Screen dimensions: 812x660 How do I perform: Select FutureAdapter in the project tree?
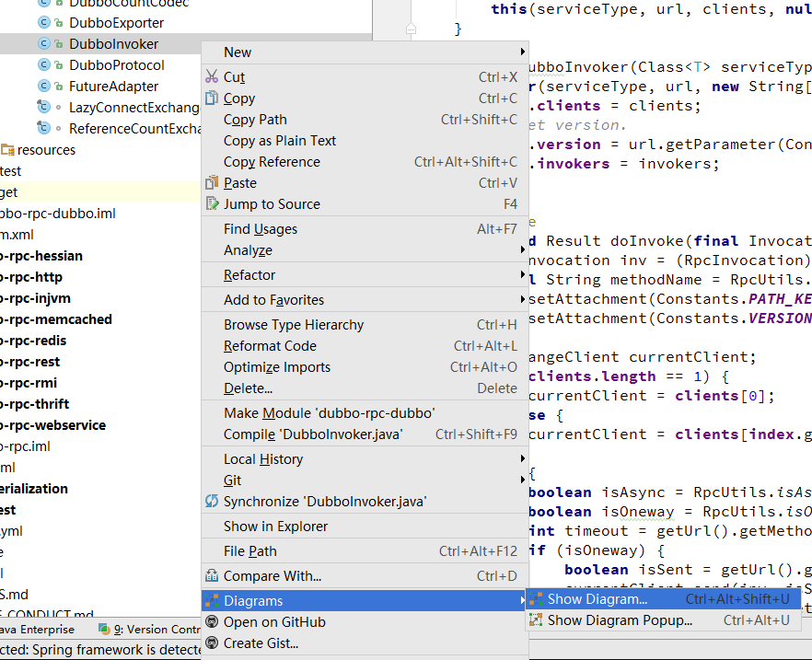pos(114,87)
